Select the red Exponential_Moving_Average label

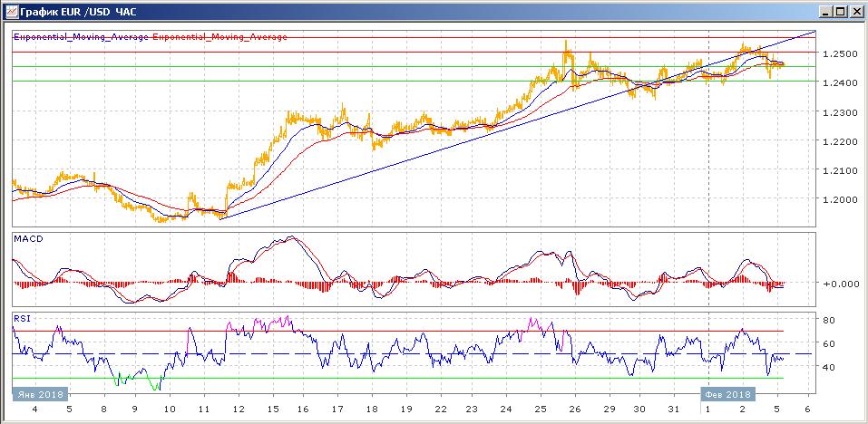click(x=219, y=37)
